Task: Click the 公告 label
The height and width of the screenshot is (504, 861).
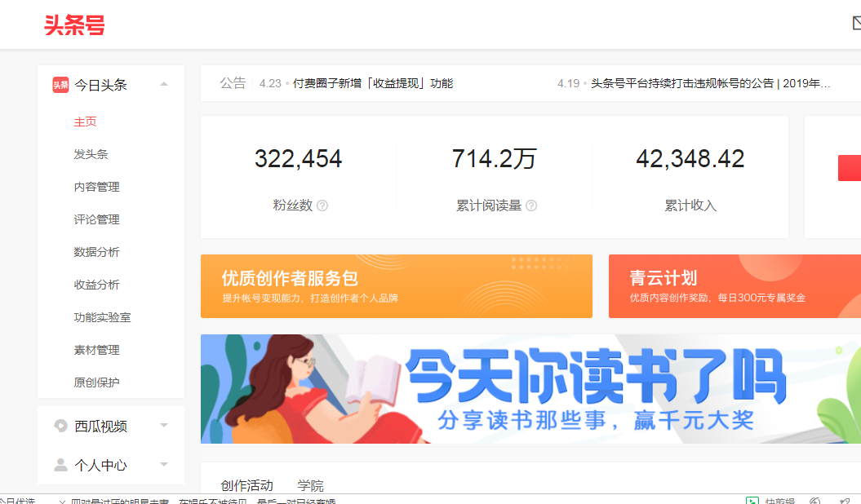Action: (x=233, y=83)
